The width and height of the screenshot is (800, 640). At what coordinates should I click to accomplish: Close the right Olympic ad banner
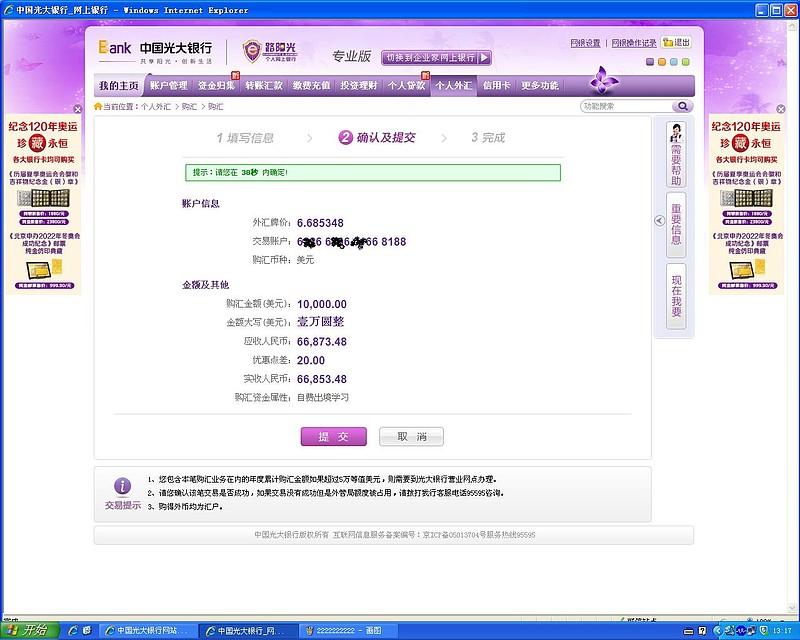point(781,108)
